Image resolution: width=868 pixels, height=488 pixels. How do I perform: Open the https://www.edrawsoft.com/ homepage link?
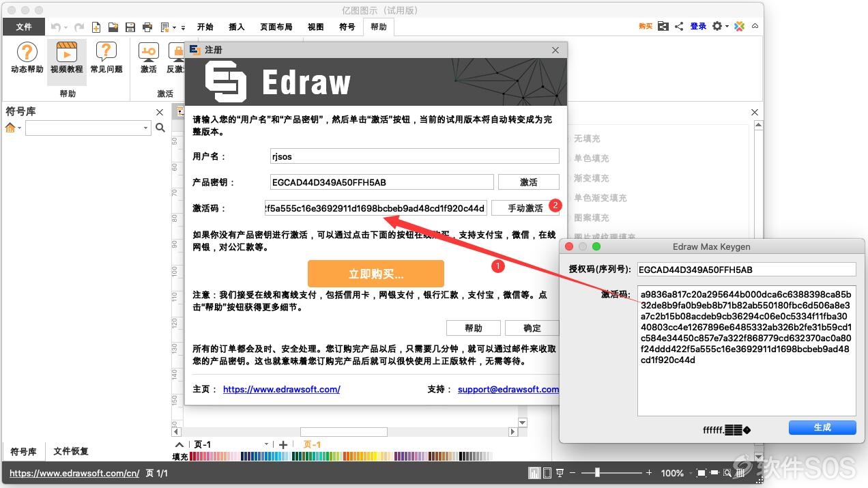click(282, 389)
